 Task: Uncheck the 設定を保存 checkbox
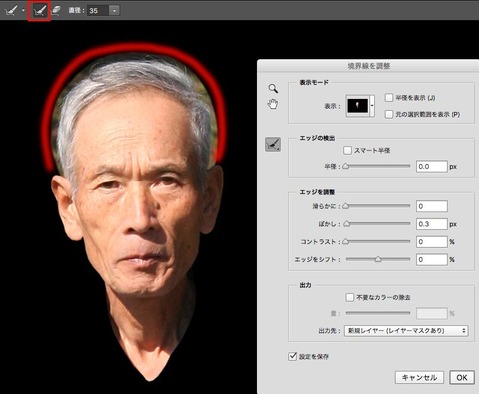292,356
